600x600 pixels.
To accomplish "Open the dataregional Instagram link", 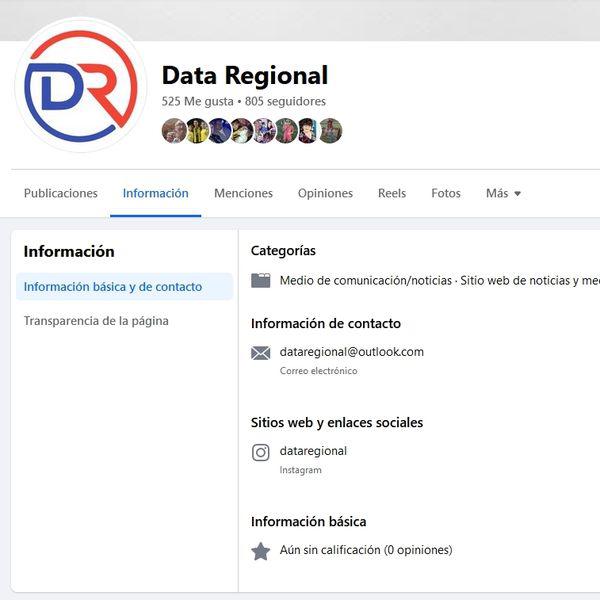I will tap(313, 451).
